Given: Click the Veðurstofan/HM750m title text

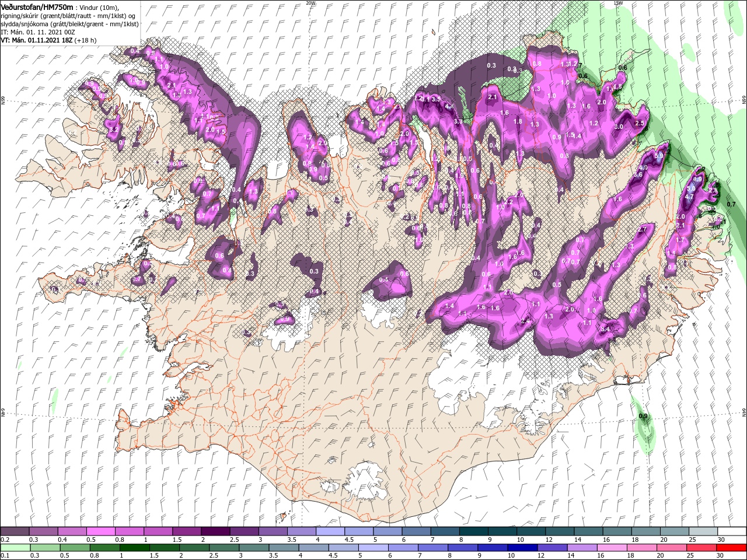Looking at the screenshot, I should tap(37, 7).
